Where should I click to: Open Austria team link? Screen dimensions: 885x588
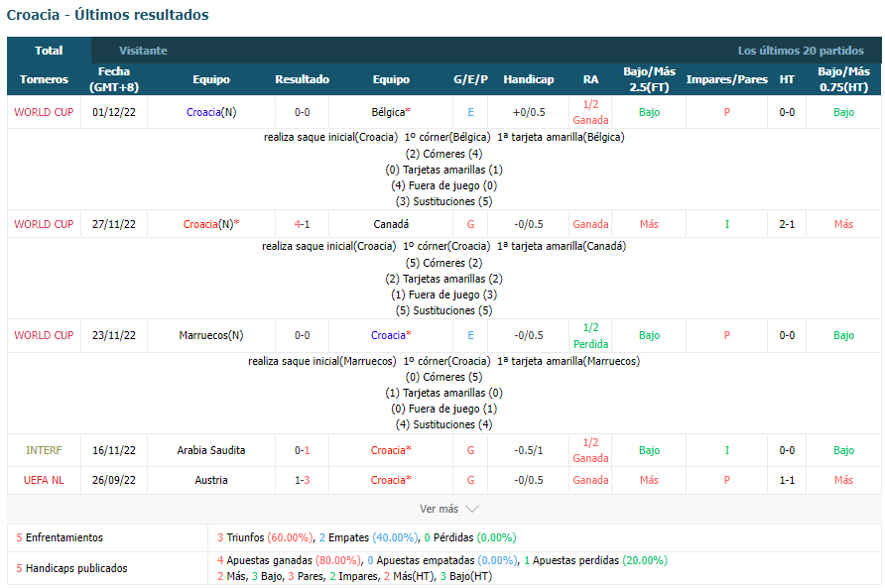click(211, 480)
